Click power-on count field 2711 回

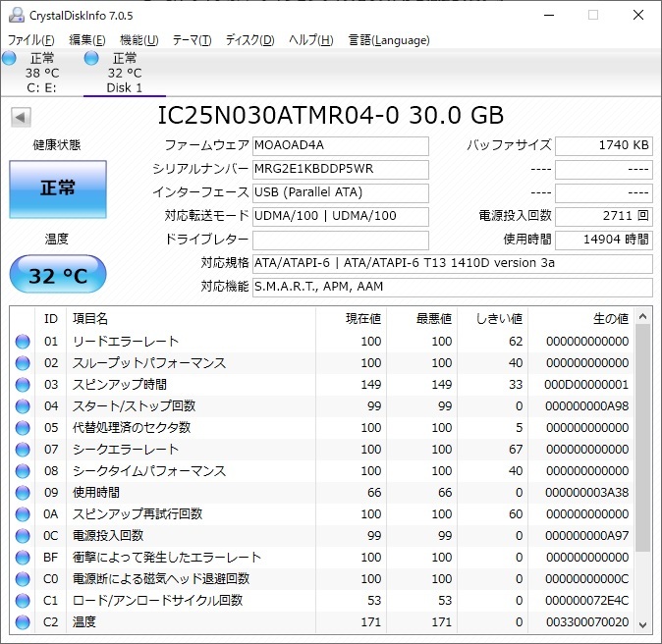pyautogui.click(x=604, y=217)
